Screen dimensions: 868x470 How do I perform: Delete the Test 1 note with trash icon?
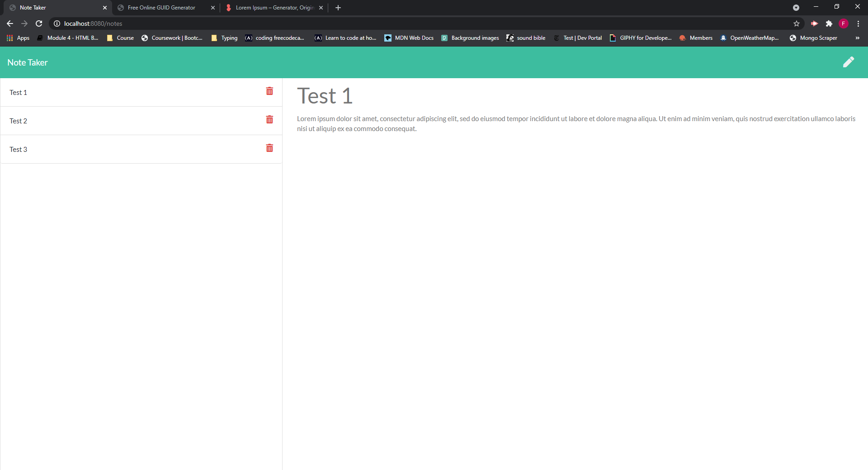[269, 91]
